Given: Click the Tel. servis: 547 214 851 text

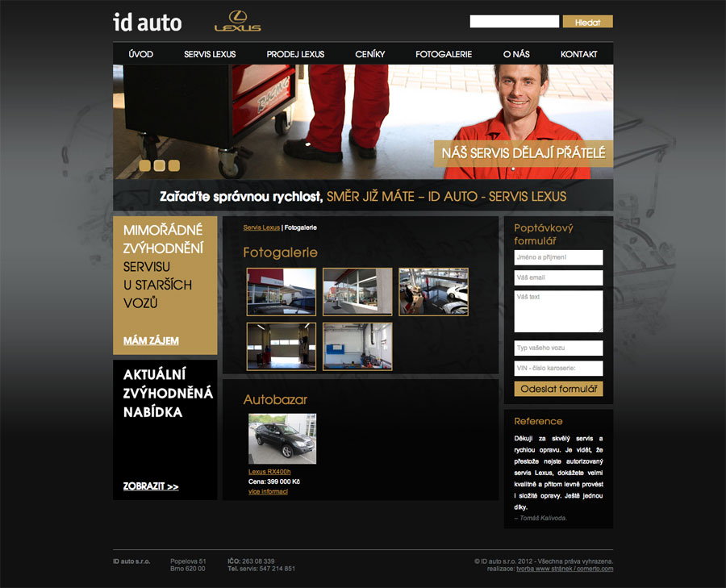Looking at the screenshot, I should [x=261, y=569].
